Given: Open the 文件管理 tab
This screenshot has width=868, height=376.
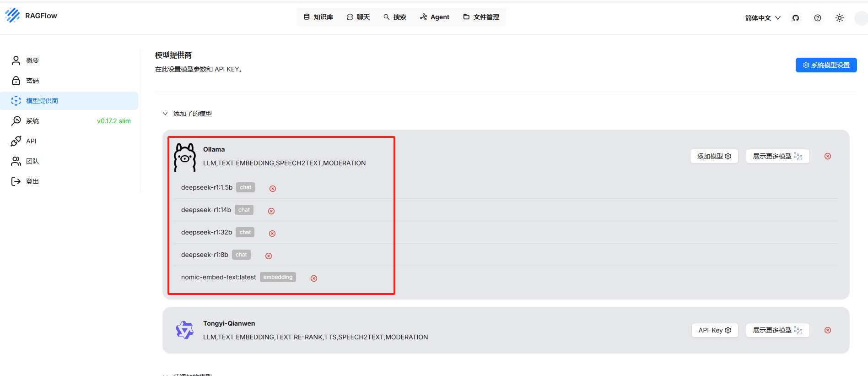Looking at the screenshot, I should click(481, 17).
